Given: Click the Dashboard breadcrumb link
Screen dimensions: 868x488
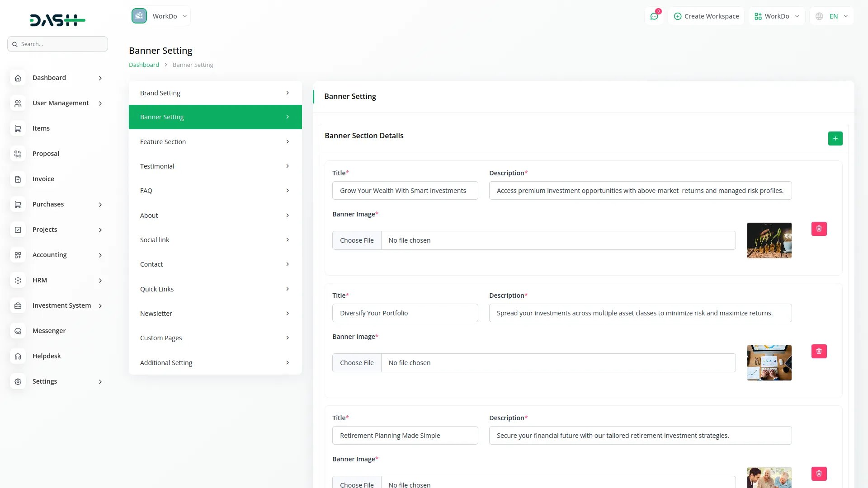Looking at the screenshot, I should [144, 65].
